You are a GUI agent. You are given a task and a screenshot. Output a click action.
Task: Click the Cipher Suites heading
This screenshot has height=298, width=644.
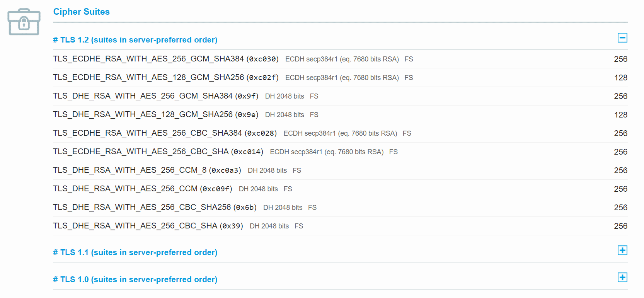coord(81,12)
